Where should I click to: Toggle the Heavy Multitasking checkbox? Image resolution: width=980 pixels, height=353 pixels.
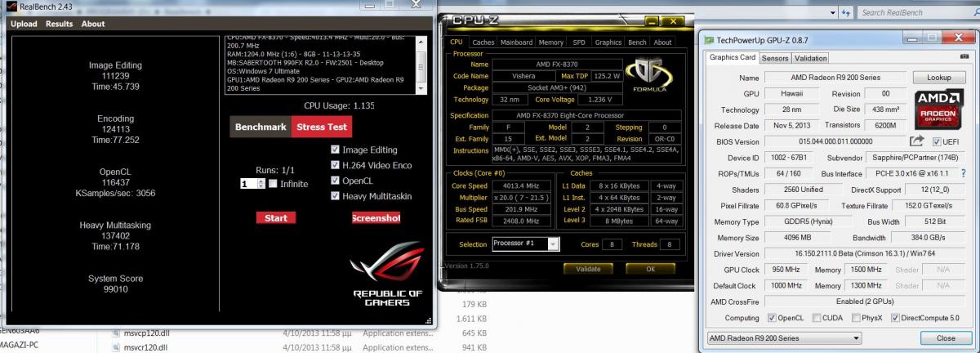[x=335, y=196]
